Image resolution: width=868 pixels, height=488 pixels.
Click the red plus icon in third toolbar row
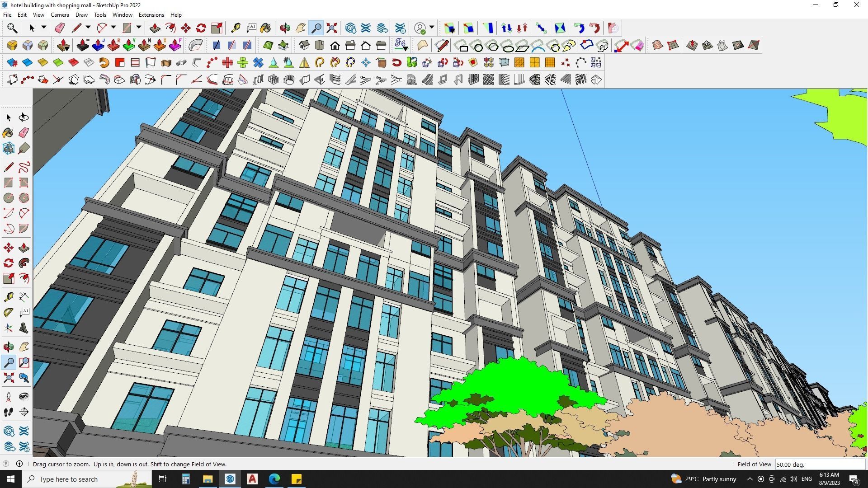(x=227, y=62)
